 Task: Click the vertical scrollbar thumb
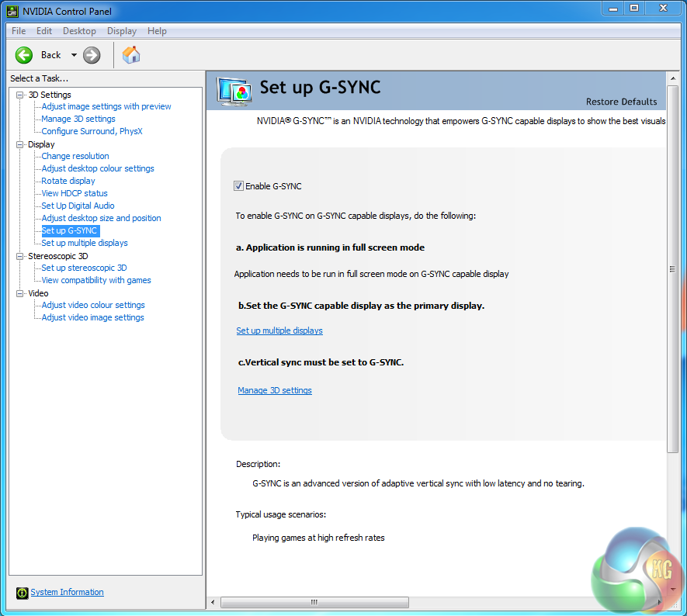[672, 269]
